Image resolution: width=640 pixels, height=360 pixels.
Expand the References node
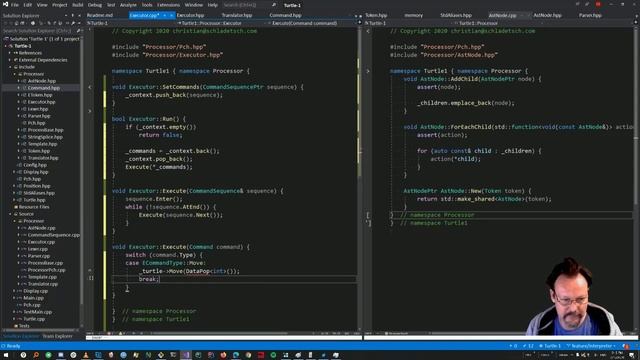pos(10,53)
